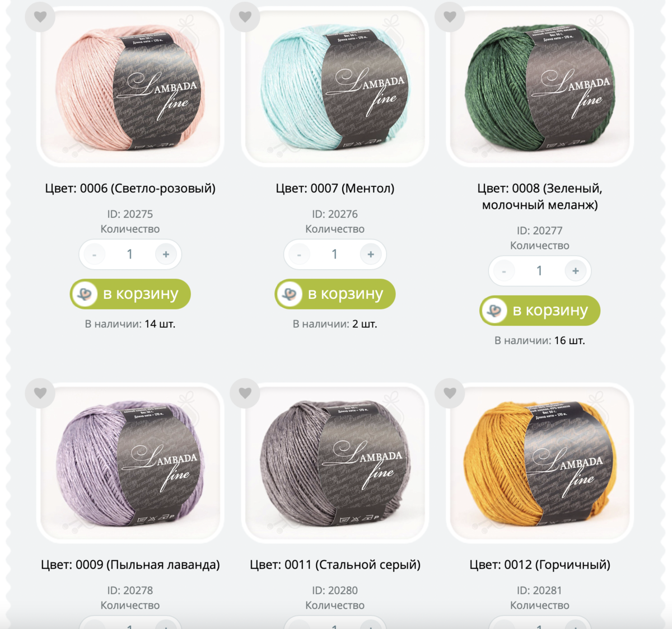Add Ментол yarn в корзину

pos(335,294)
